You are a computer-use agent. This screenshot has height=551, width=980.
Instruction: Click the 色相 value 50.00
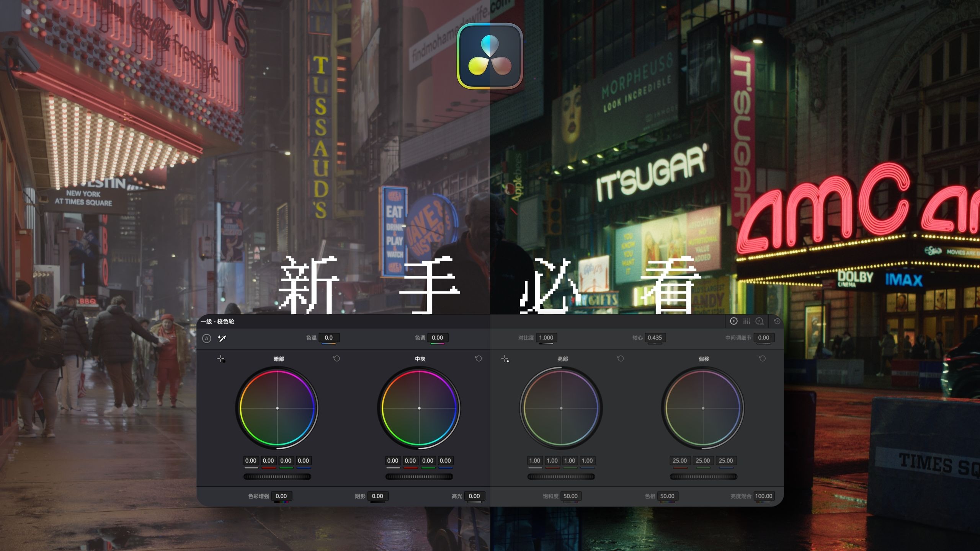coord(667,496)
